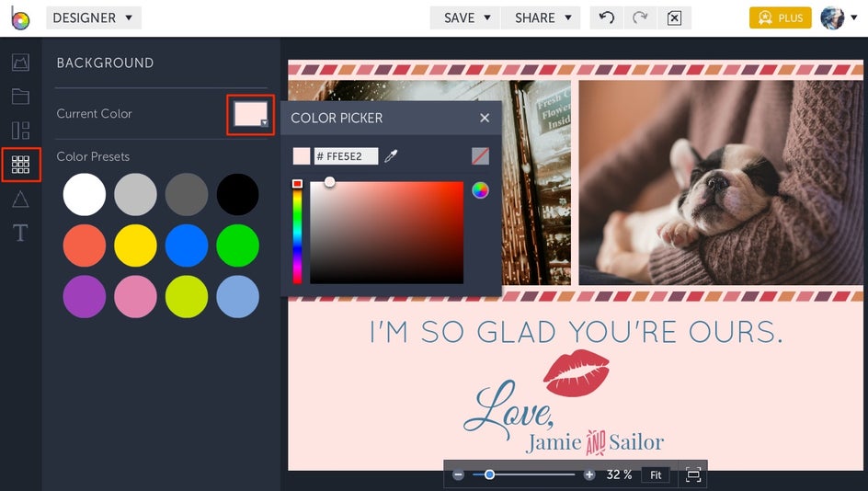Click the "COLOR PICKER" title

(337, 118)
